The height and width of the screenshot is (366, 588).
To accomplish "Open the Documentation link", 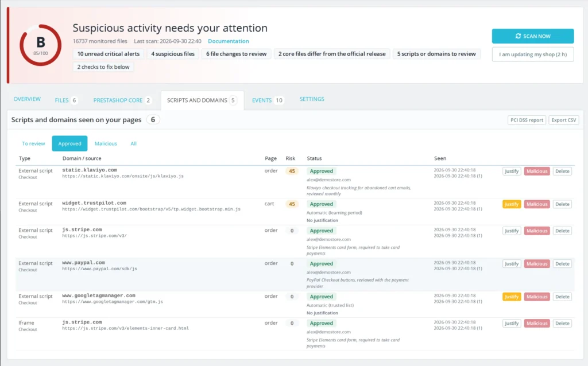I will (x=229, y=41).
